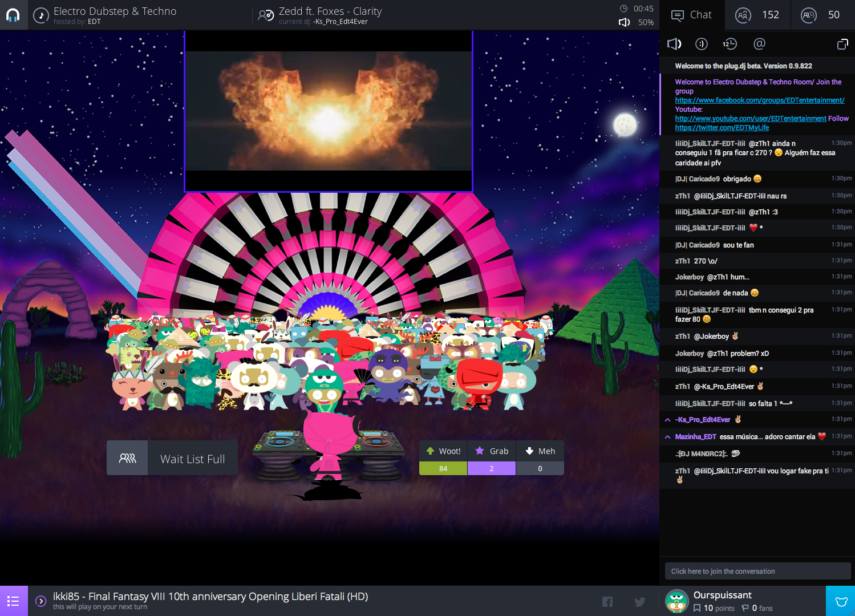Toggle emoji display in chat

[x=702, y=44]
